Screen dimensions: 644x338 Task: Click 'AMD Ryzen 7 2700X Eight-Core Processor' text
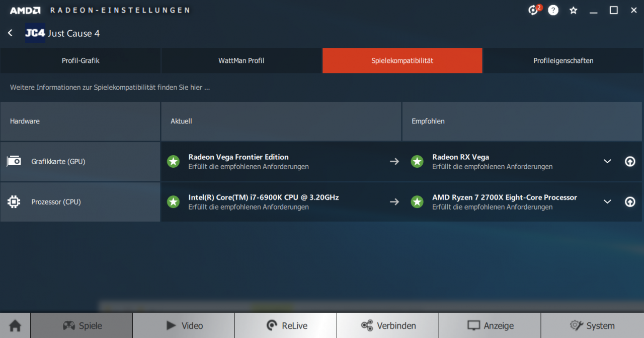[x=505, y=197]
